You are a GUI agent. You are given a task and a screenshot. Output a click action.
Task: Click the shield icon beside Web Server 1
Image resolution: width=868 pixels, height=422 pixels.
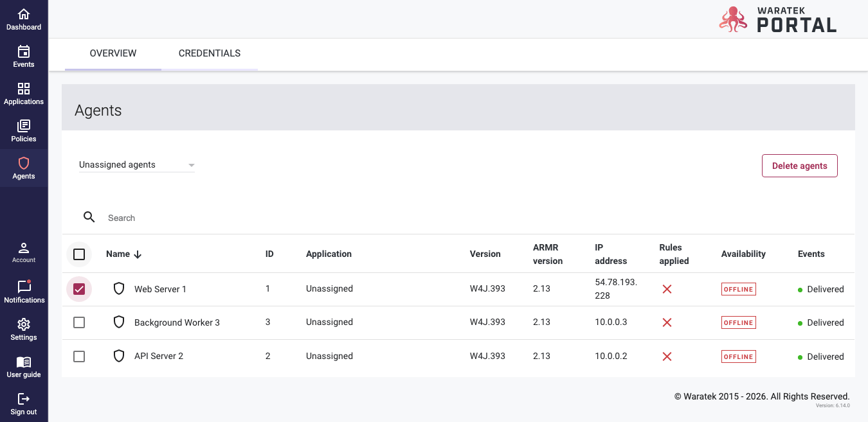(119, 288)
